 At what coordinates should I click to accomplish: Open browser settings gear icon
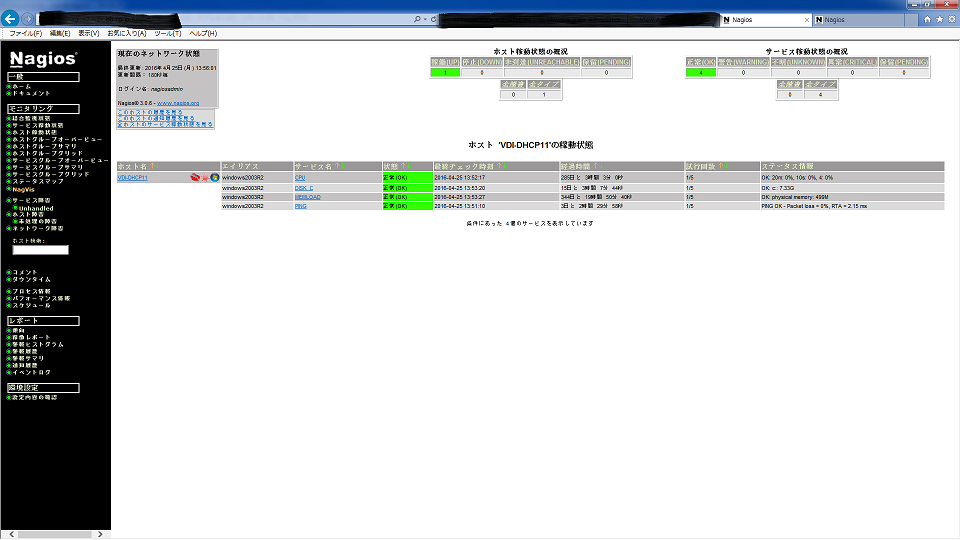[951, 19]
